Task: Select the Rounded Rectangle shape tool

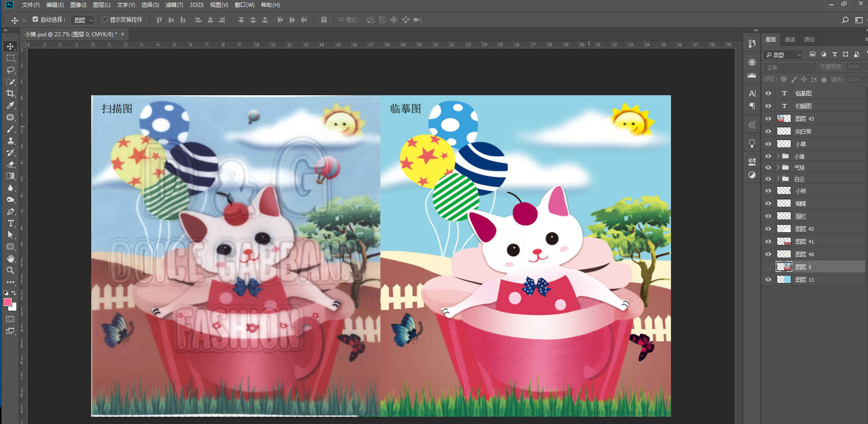Action: pyautogui.click(x=10, y=247)
